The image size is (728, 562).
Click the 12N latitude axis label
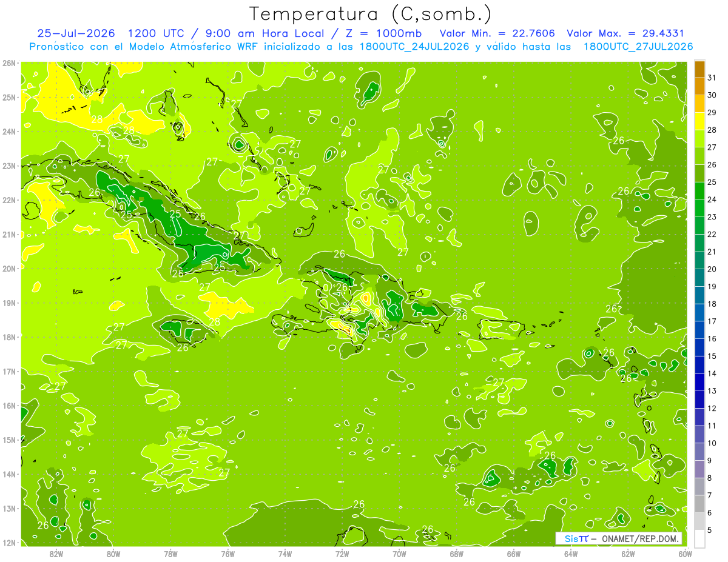(x=8, y=543)
